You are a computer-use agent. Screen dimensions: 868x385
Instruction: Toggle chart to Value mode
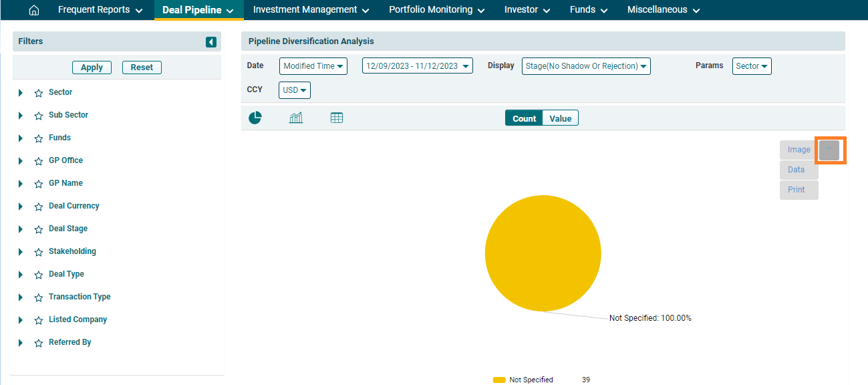coord(560,118)
